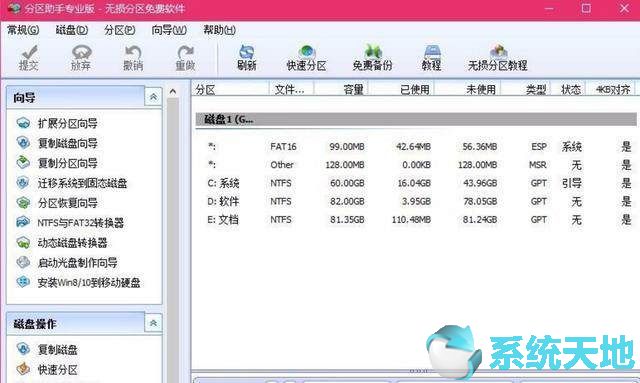Select 复制磁盘 under 磁盘操作
This screenshot has height=383, width=640.
tap(47, 350)
